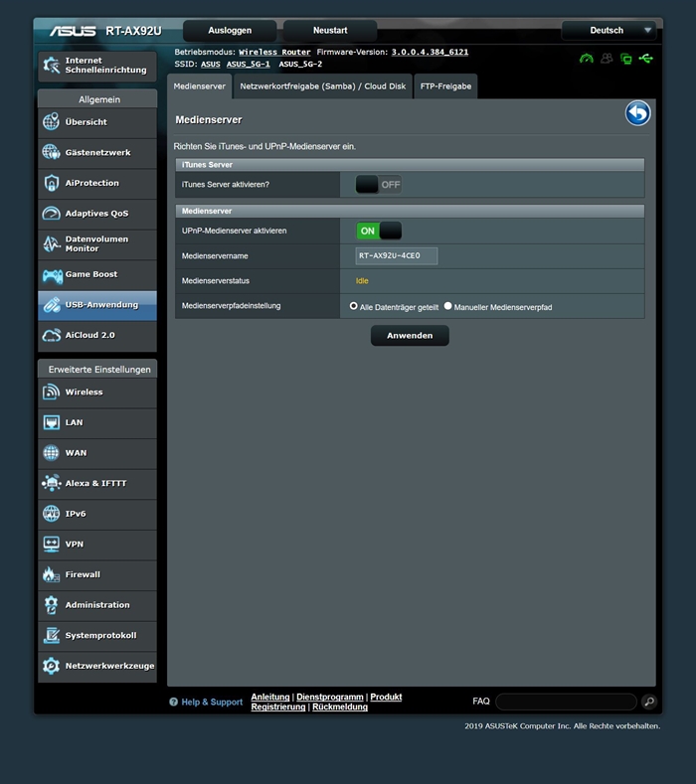Focus the FAQ search field
The image size is (696, 784).
566,702
